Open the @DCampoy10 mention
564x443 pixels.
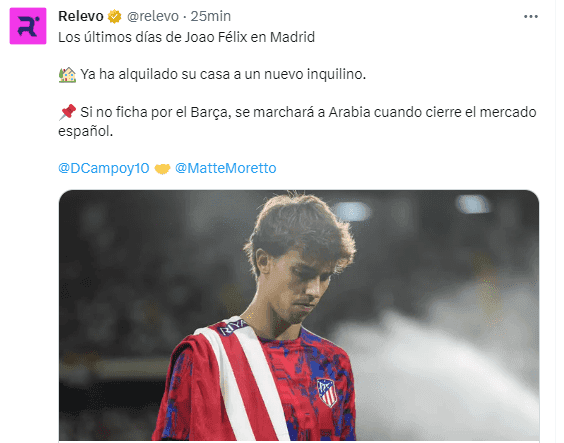coord(104,168)
